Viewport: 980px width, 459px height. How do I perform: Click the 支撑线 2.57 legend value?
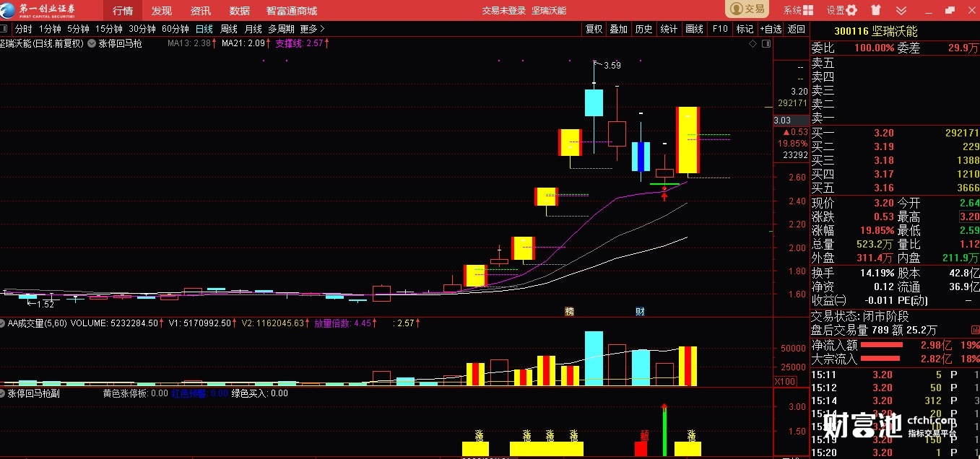click(303, 43)
